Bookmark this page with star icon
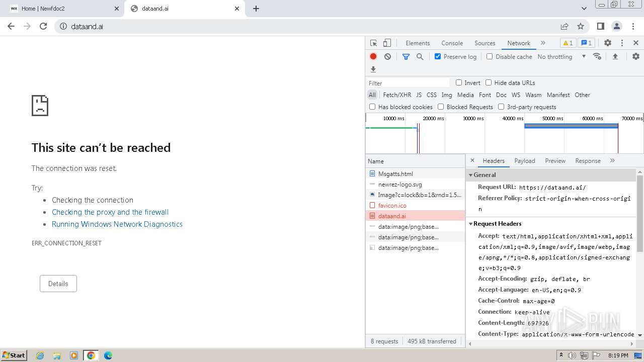 coord(581,26)
